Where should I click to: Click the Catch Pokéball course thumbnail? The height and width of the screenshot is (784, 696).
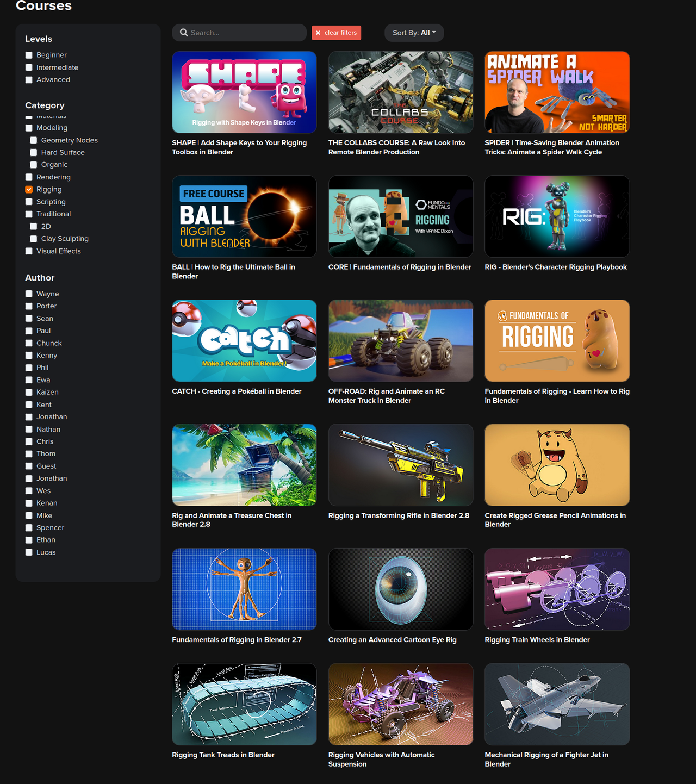pyautogui.click(x=244, y=341)
